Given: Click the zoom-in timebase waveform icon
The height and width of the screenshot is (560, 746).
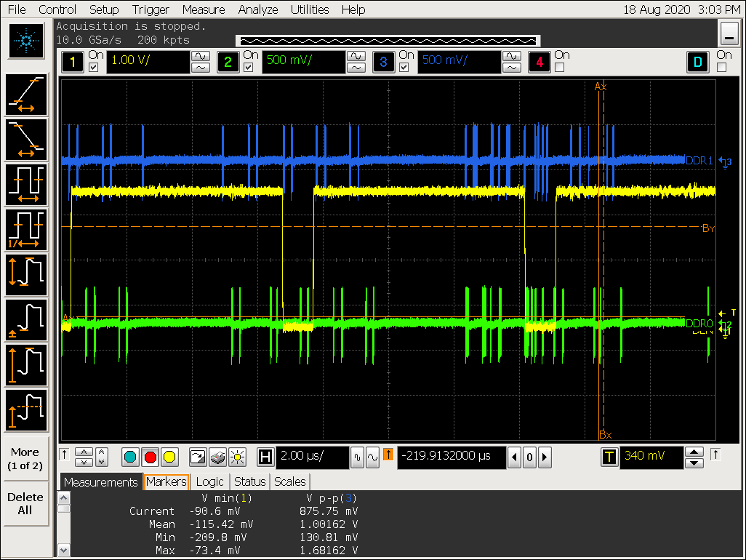Looking at the screenshot, I should pyautogui.click(x=372, y=457).
